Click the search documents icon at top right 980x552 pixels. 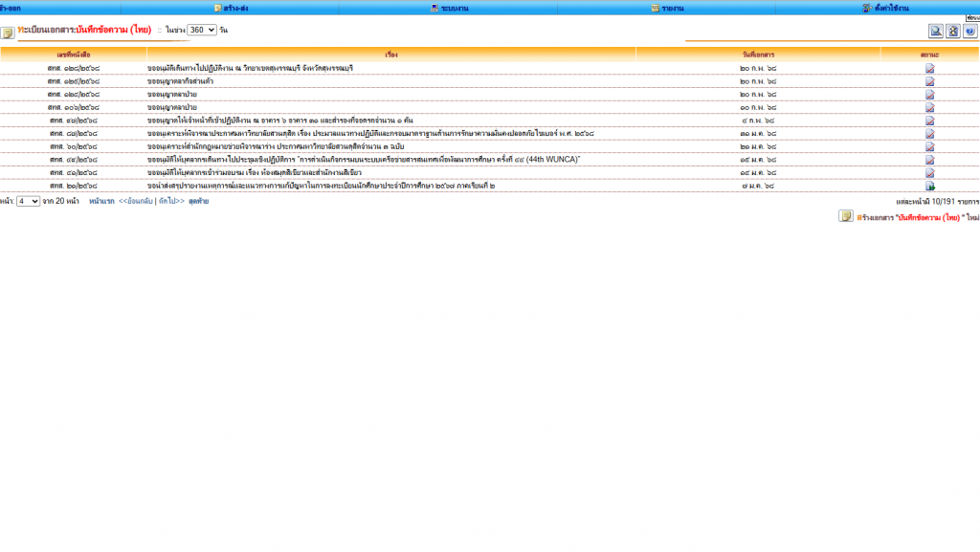click(936, 31)
